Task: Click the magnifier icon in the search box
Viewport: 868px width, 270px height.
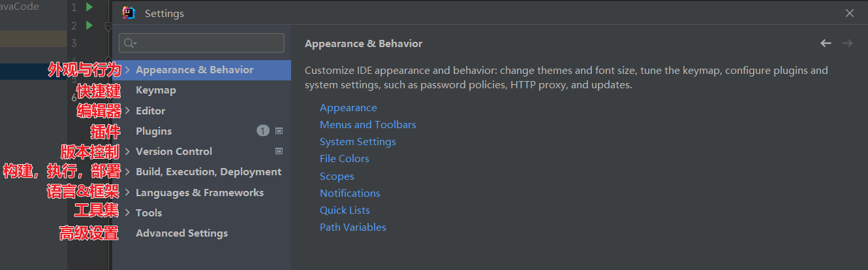Action: [129, 43]
